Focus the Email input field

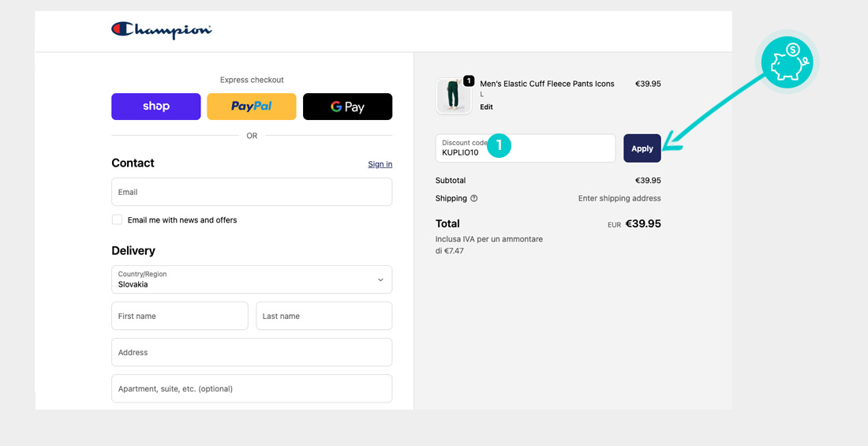coord(252,192)
